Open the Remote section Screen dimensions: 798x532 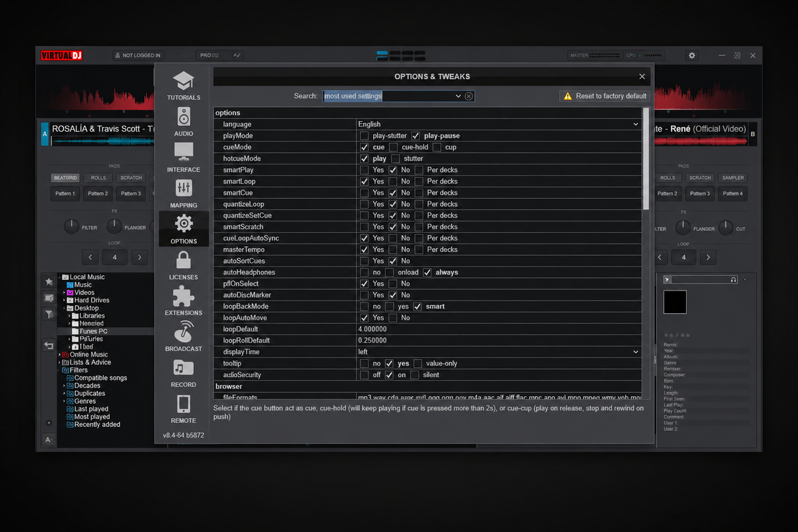coord(184,409)
